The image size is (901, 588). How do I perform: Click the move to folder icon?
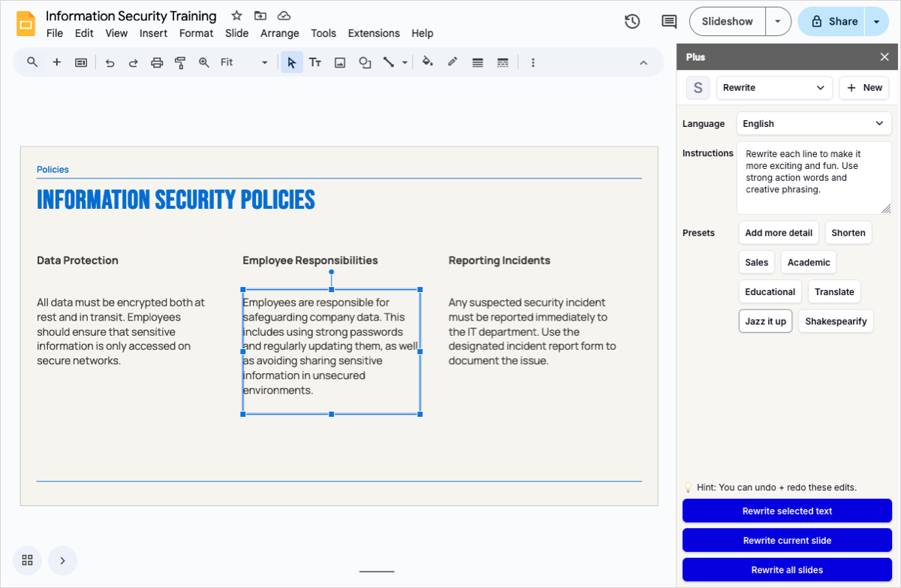click(x=260, y=16)
